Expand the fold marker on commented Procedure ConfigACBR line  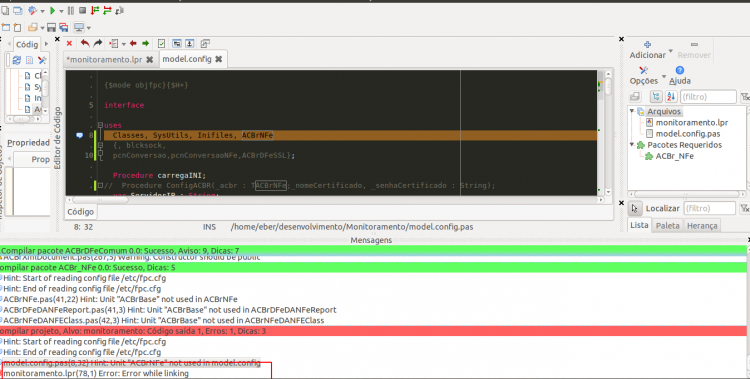[100, 185]
